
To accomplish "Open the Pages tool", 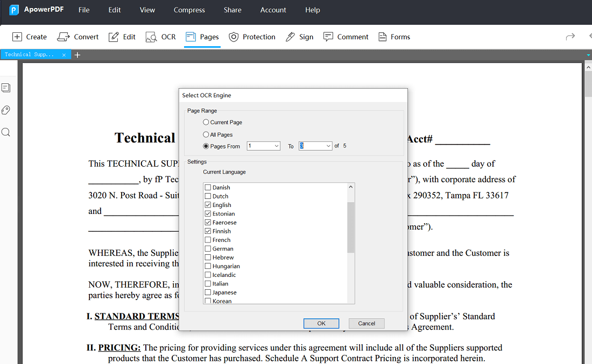I will tap(202, 37).
